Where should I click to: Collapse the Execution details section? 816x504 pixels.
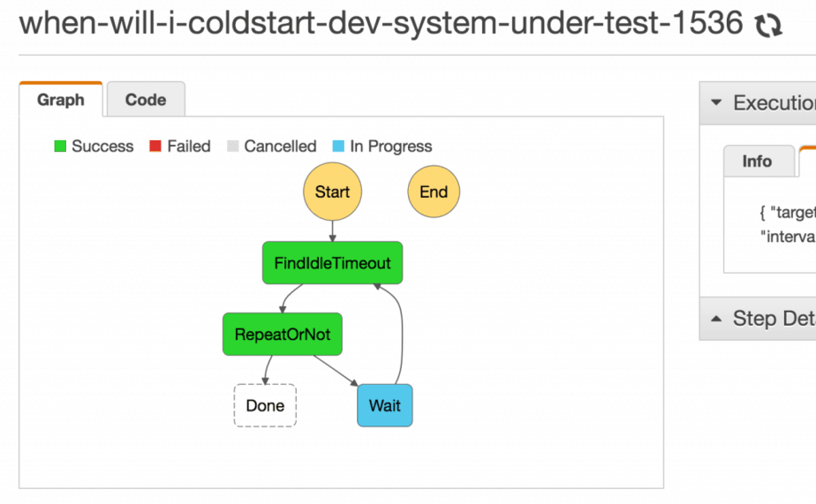[x=716, y=103]
